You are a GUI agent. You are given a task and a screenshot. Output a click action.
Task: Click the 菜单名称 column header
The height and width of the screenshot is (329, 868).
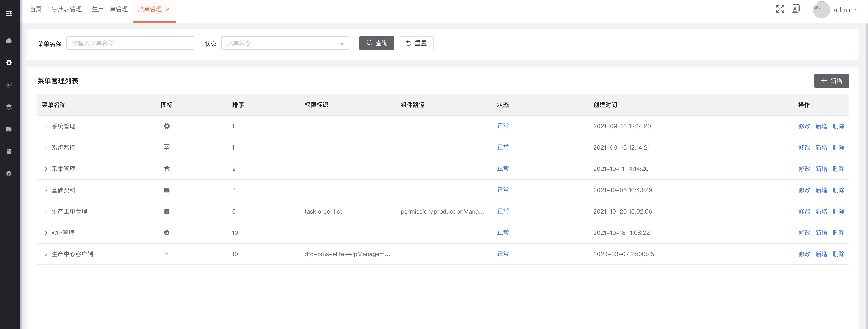click(x=54, y=105)
